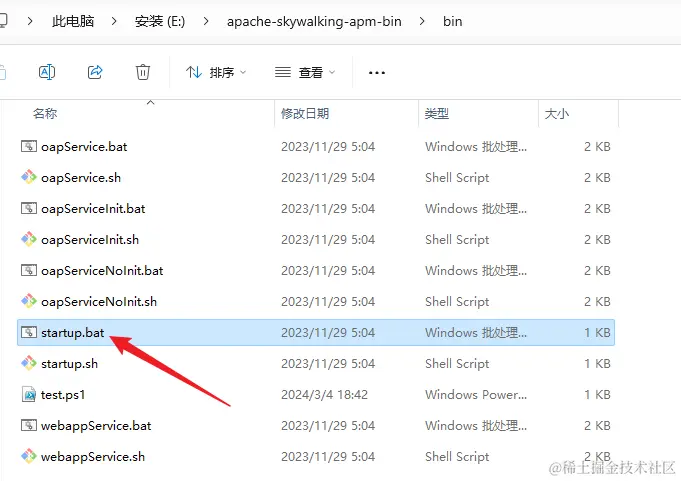The height and width of the screenshot is (481, 681).
Task: Click the webappService.bat file icon
Action: click(29, 425)
